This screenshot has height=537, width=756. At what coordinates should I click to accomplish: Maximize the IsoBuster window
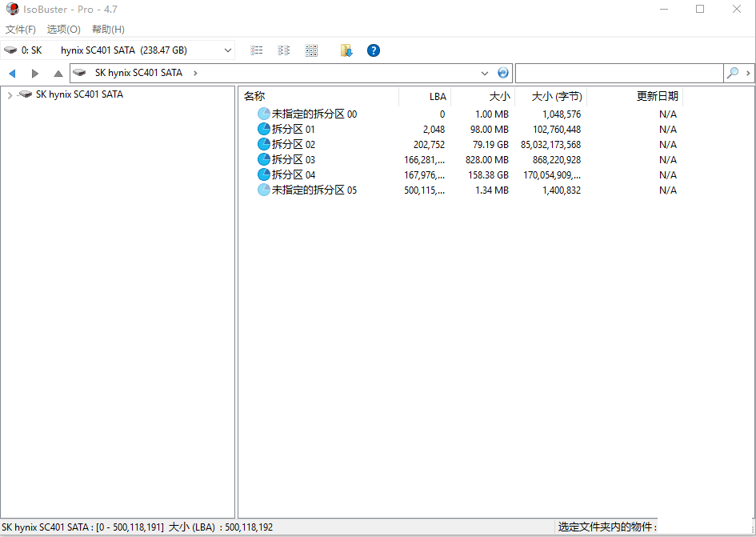700,9
